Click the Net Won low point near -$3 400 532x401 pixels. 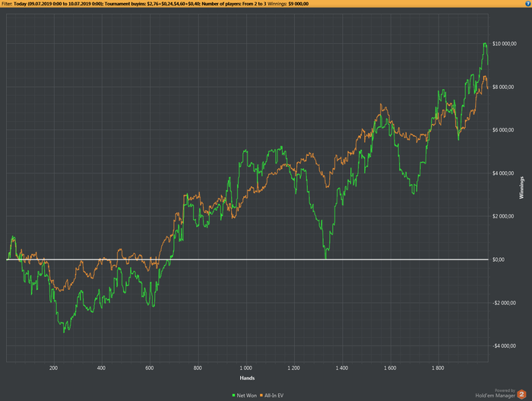(x=64, y=332)
